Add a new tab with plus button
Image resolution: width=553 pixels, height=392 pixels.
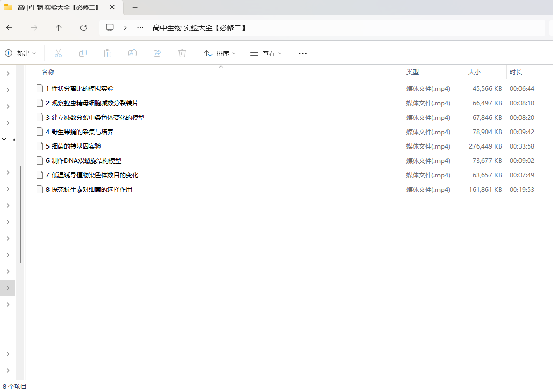[135, 8]
